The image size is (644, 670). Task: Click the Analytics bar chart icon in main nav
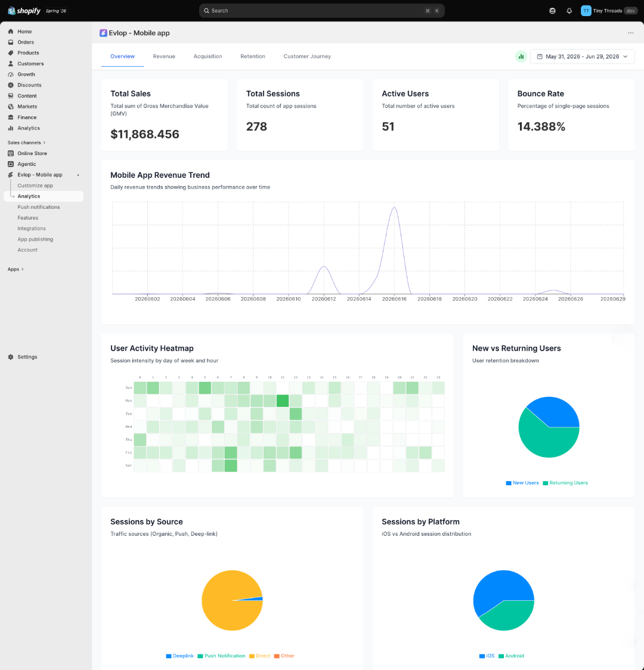pos(11,128)
